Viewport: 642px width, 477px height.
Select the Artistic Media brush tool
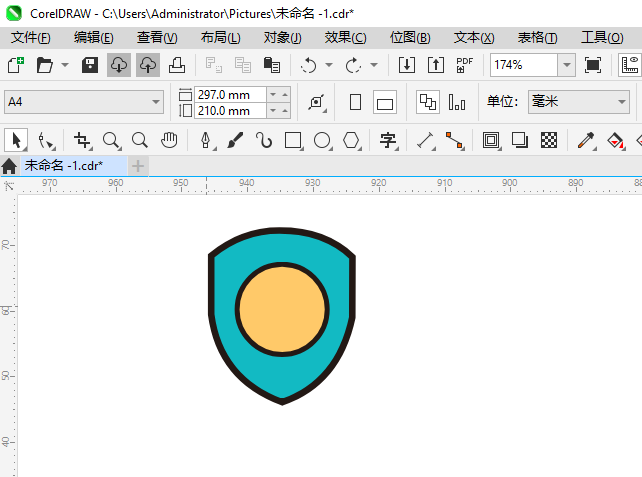[x=235, y=140]
